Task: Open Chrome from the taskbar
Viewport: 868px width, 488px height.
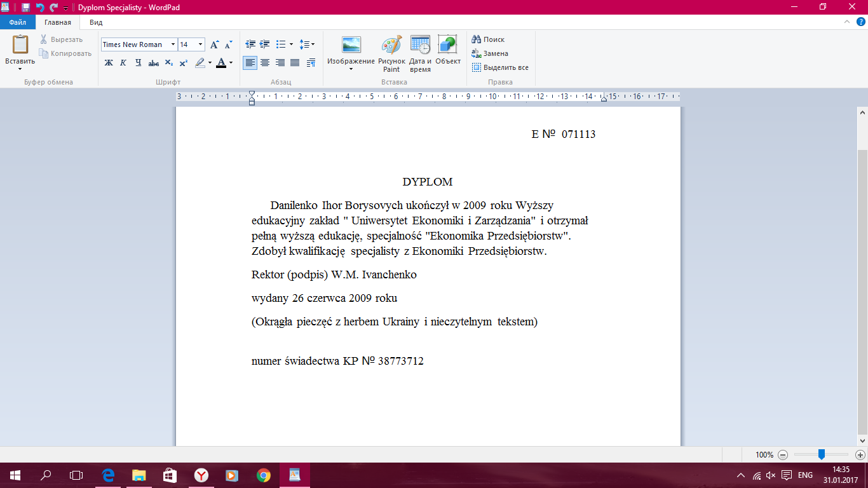Action: pos(263,475)
